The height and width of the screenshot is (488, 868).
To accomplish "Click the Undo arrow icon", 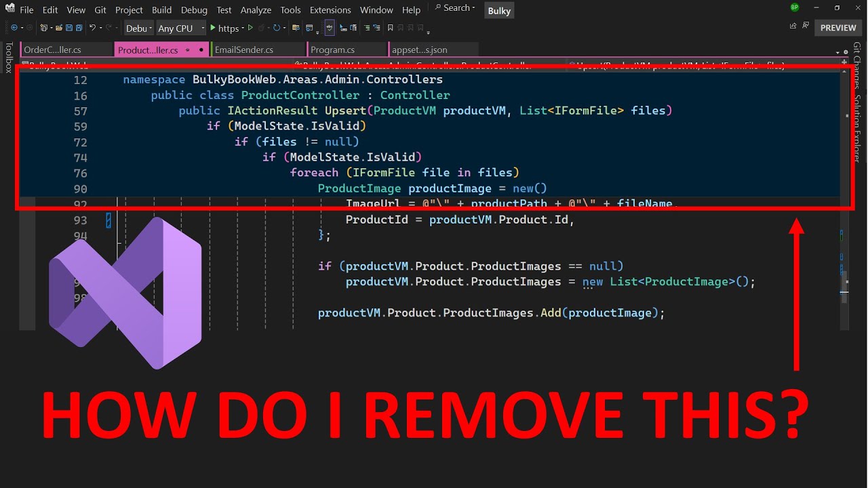I will [x=92, y=28].
